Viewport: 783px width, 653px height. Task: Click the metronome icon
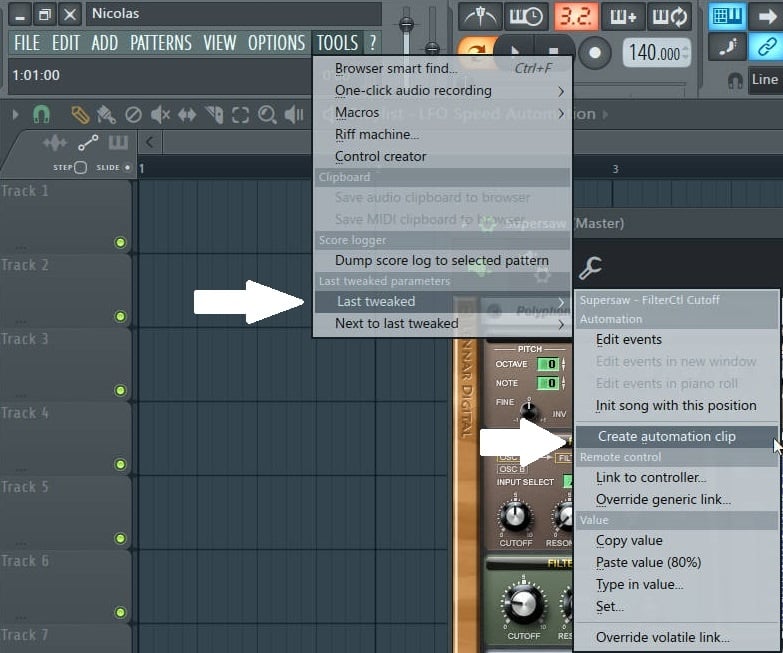pyautogui.click(x=480, y=17)
